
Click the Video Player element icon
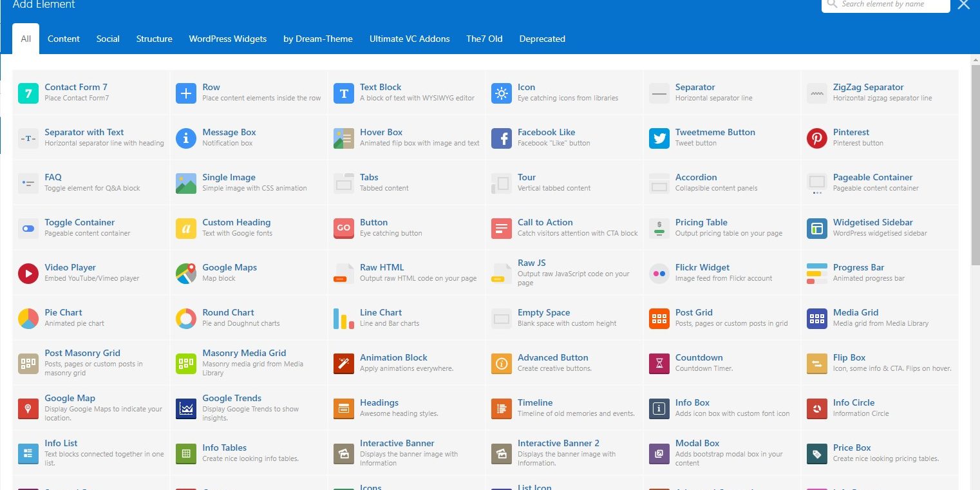point(28,272)
